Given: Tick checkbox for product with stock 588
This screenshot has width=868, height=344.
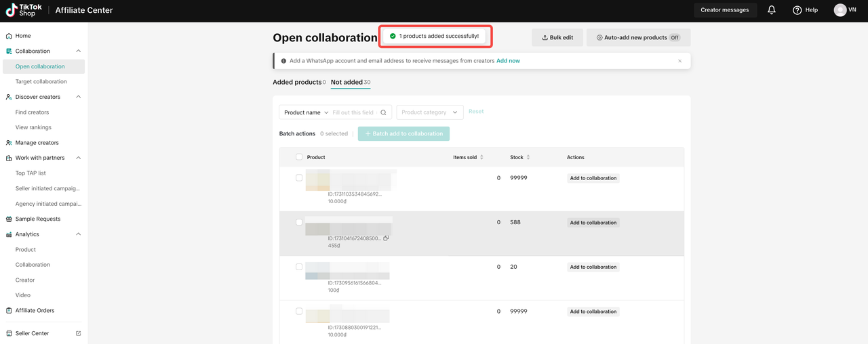Looking at the screenshot, I should click(299, 222).
